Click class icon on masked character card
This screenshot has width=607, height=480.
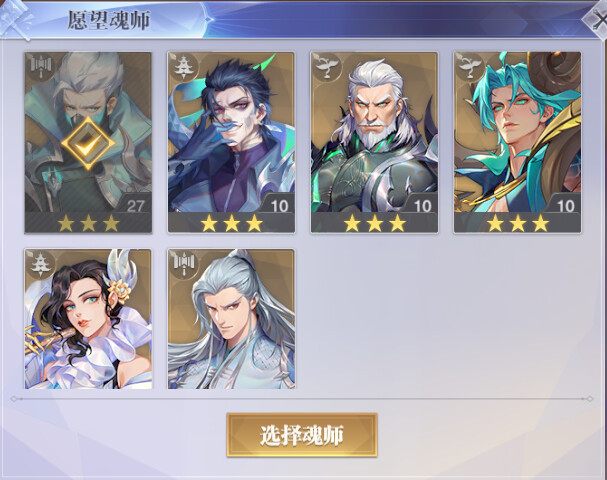(39, 66)
